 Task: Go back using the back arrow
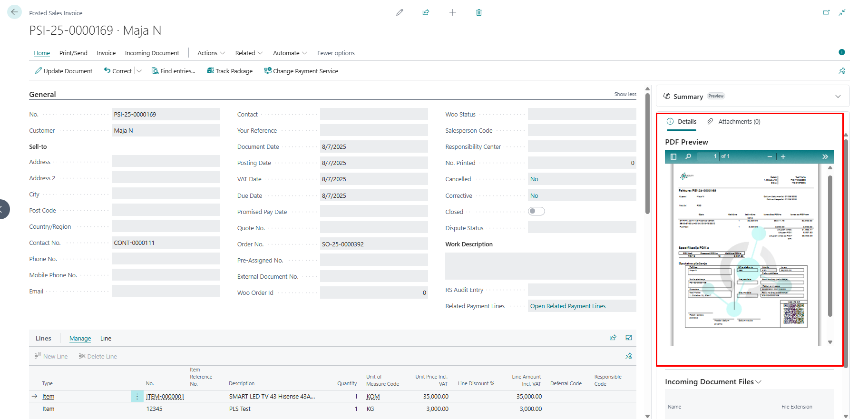14,12
